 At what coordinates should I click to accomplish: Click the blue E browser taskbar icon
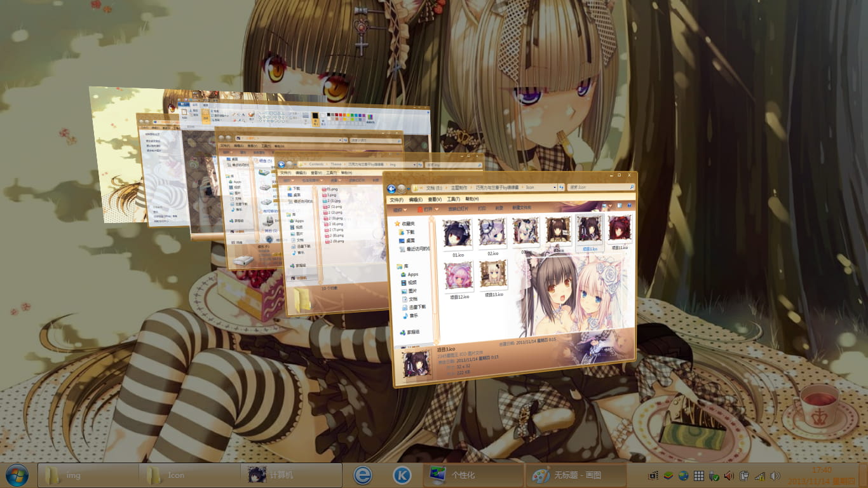pyautogui.click(x=362, y=475)
